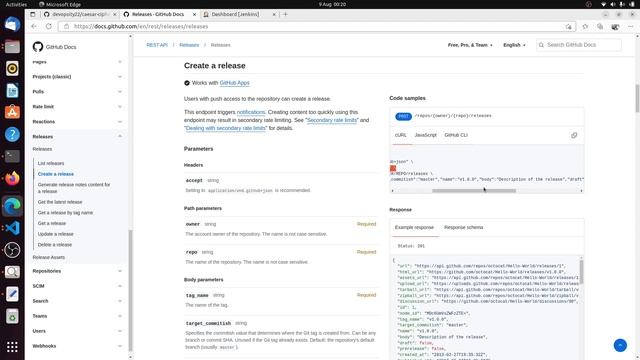Open the Secondary rate limits link
The width and height of the screenshot is (640, 360).
tap(331, 120)
